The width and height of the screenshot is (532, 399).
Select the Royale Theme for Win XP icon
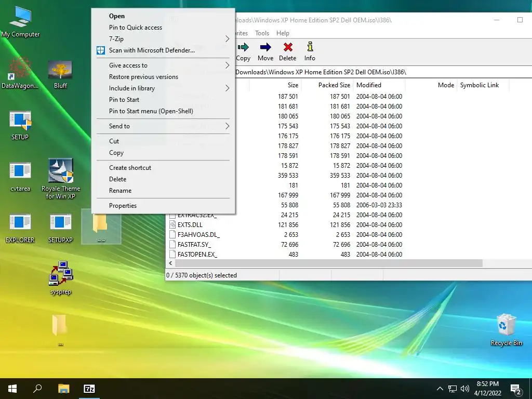point(60,179)
